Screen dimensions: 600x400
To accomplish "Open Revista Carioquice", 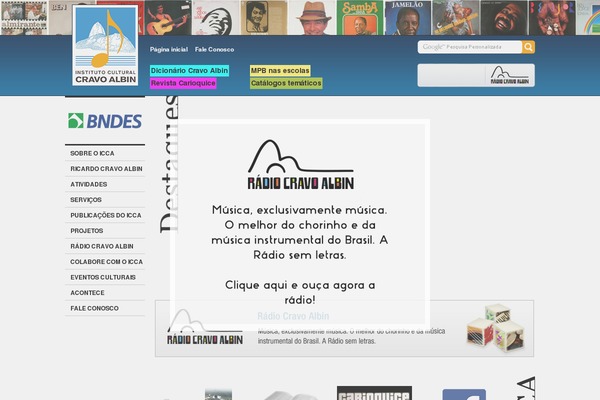I will (183, 83).
